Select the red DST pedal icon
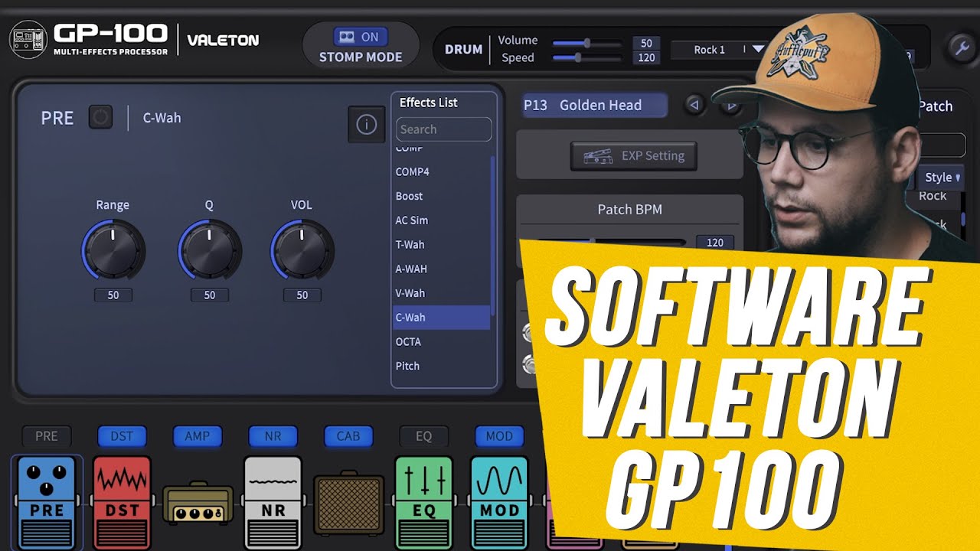The height and width of the screenshot is (551, 980). point(122,501)
